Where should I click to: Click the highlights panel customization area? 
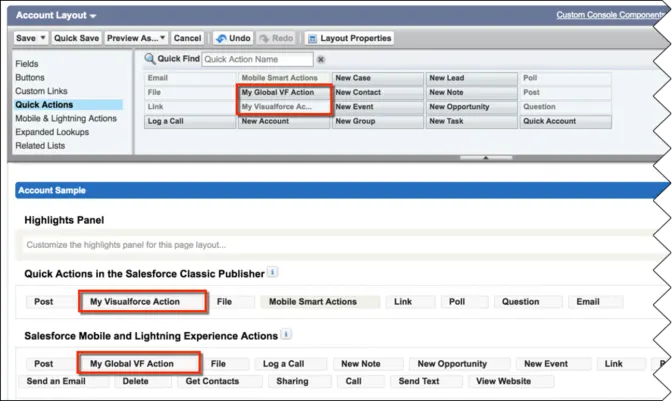click(339, 245)
